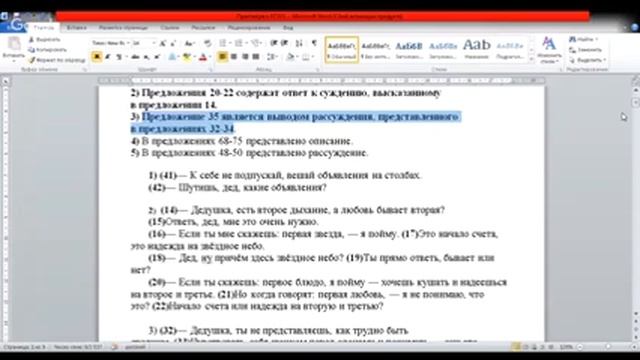The width and height of the screenshot is (640, 360).
Task: Click the Align Left button
Action: click(222, 57)
